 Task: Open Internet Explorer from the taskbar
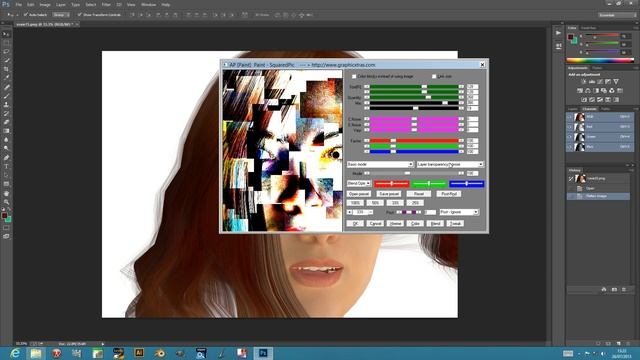(x=15, y=353)
